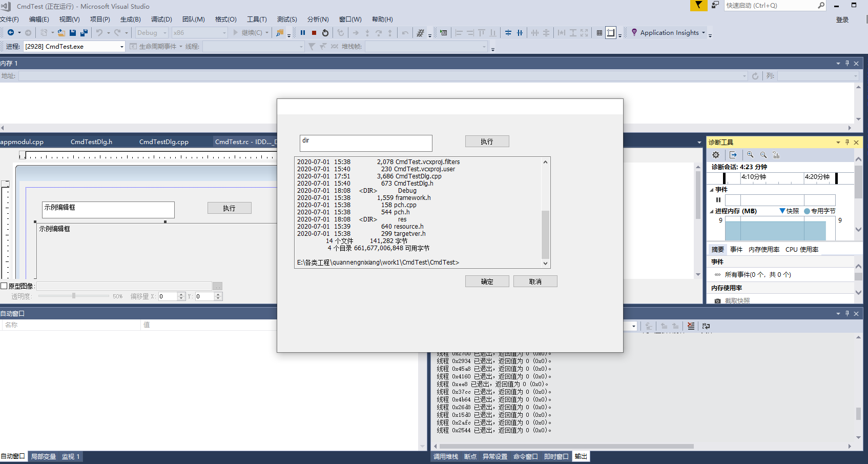The height and width of the screenshot is (464, 868).
Task: Undo the last action
Action: (x=99, y=33)
